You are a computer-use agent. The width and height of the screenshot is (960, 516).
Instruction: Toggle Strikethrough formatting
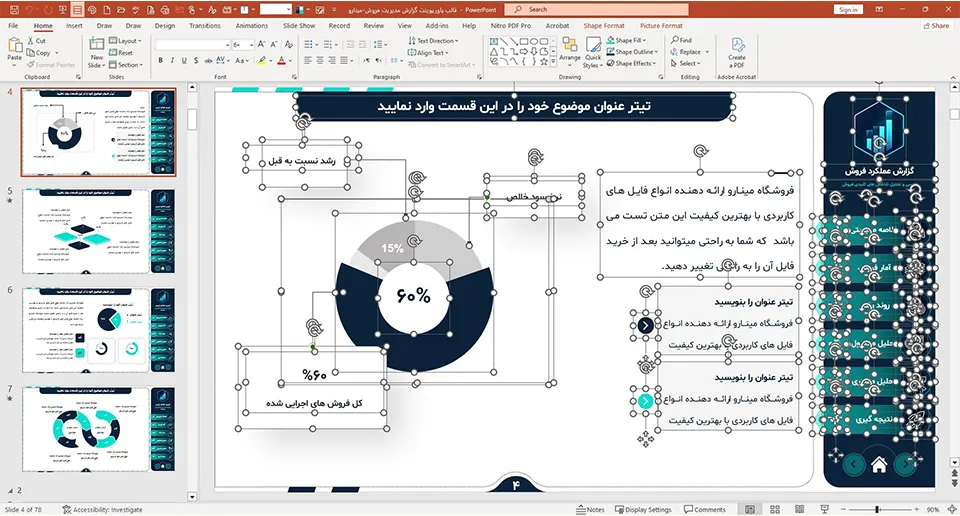click(208, 61)
